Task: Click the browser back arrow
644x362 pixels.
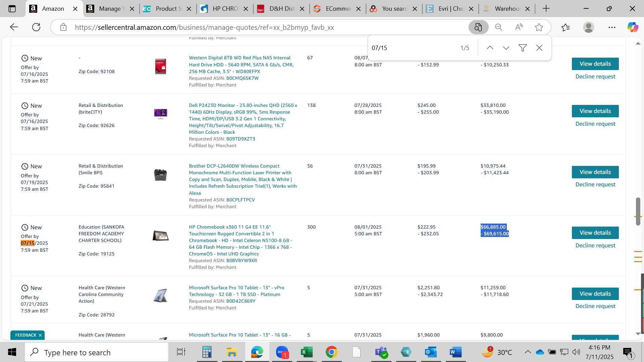Action: tap(14, 27)
